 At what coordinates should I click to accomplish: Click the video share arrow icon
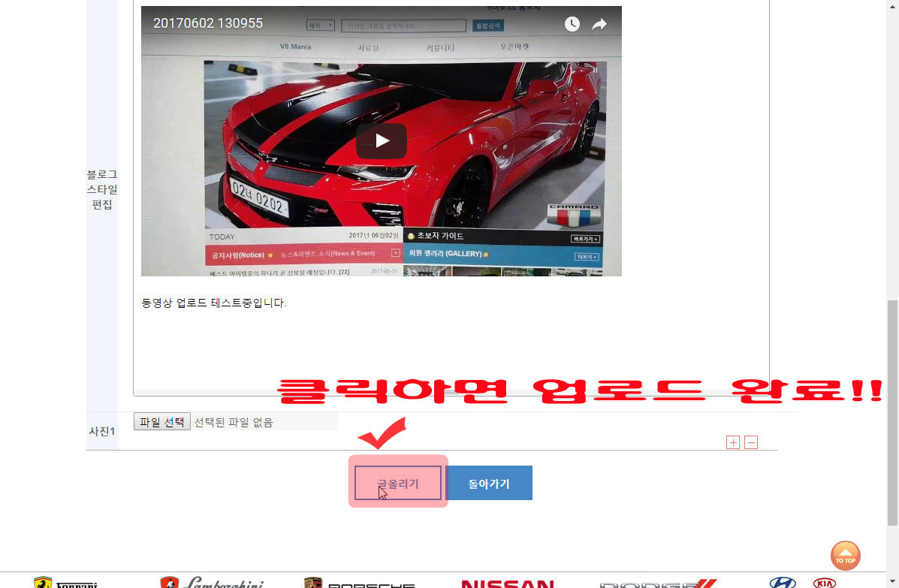599,24
